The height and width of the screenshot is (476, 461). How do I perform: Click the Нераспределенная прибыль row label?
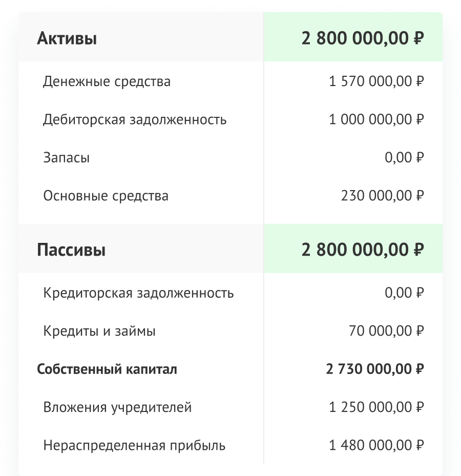(134, 445)
